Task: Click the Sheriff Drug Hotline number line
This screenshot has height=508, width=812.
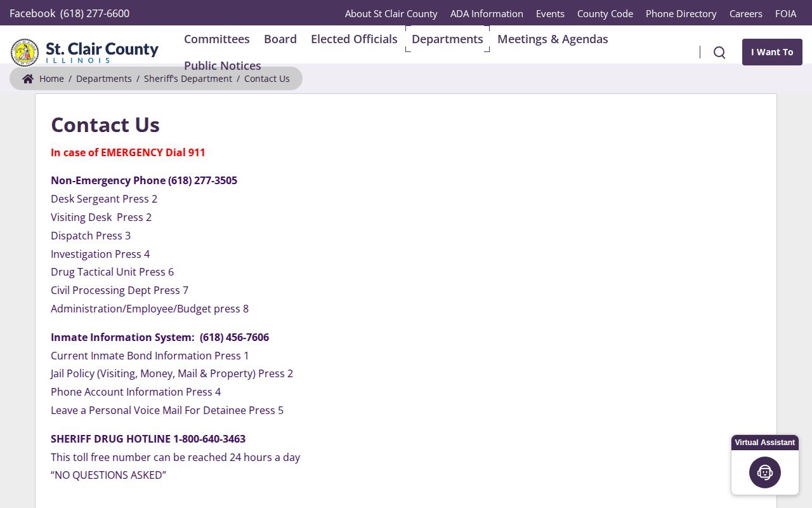Action: pyautogui.click(x=148, y=439)
